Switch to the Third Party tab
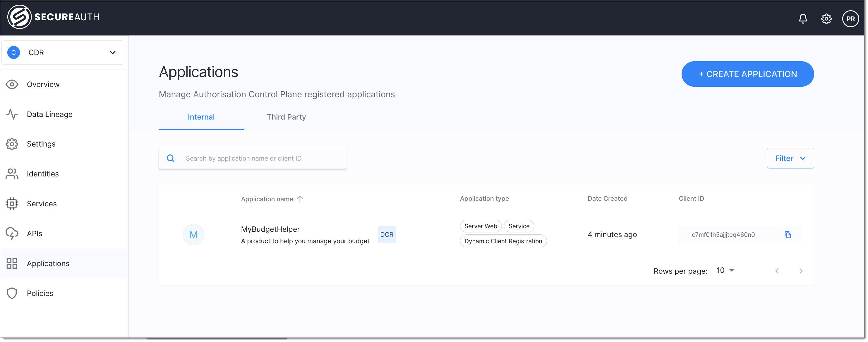This screenshot has width=868, height=342. (x=286, y=117)
